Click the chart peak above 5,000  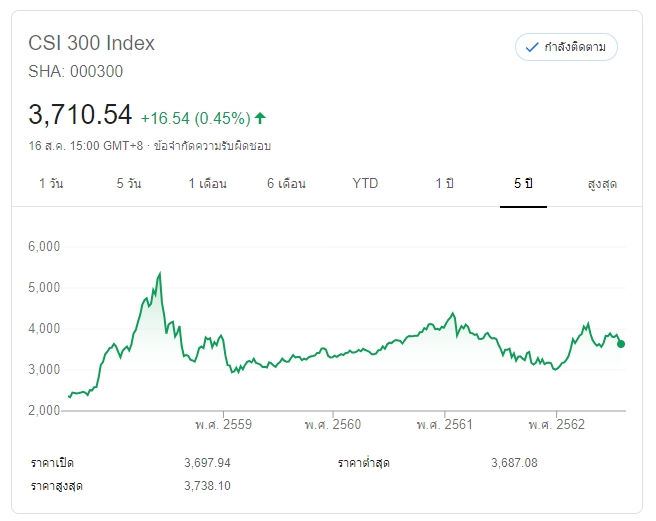coord(160,273)
